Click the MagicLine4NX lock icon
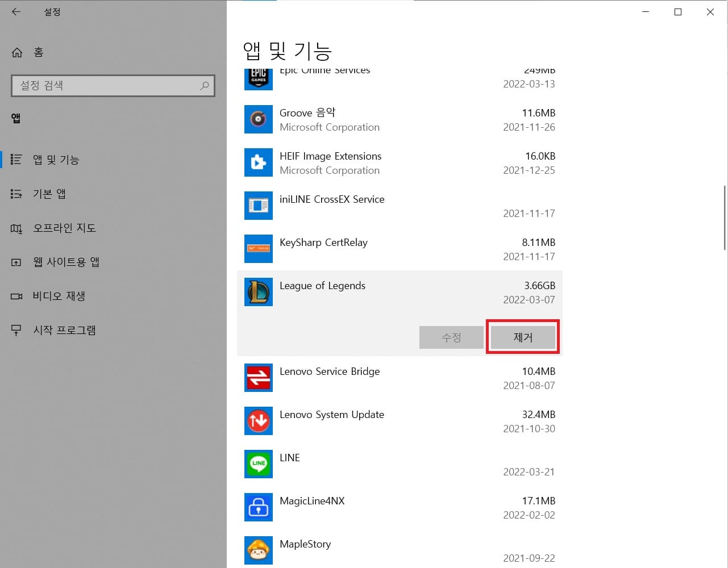This screenshot has height=568, width=728. [x=259, y=507]
